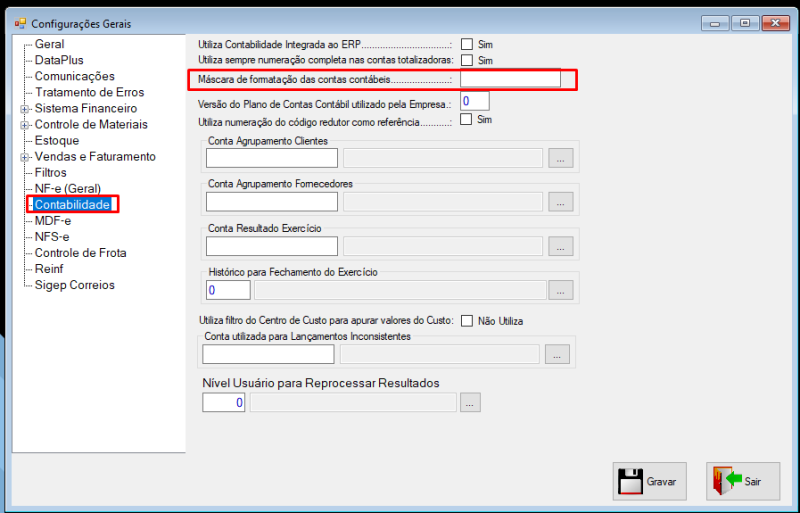
Task: Select Sigep Correios in the tree
Action: click(74, 285)
